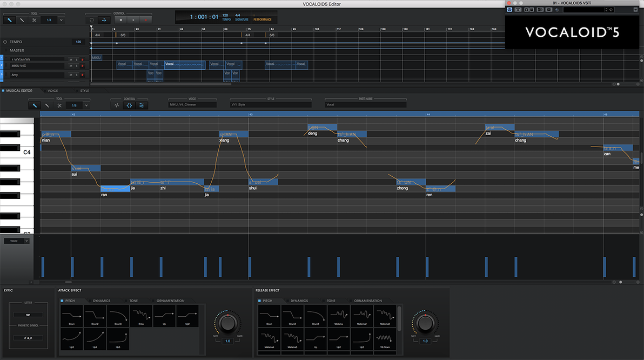This screenshot has height=360, width=644.
Task: Open the VSTi window preset selector field
Action: 585,9
